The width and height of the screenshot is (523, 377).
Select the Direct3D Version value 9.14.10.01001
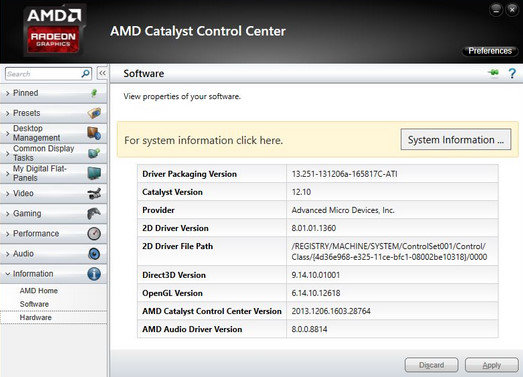pos(316,275)
